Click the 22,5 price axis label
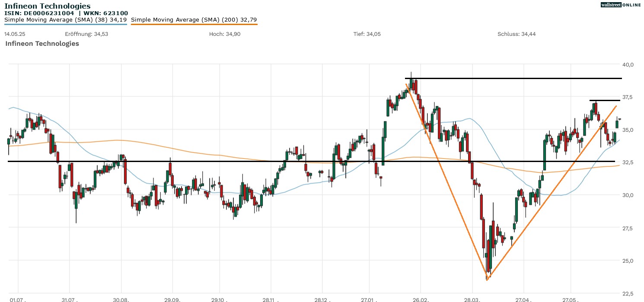The height and width of the screenshot is (302, 644). click(x=628, y=293)
